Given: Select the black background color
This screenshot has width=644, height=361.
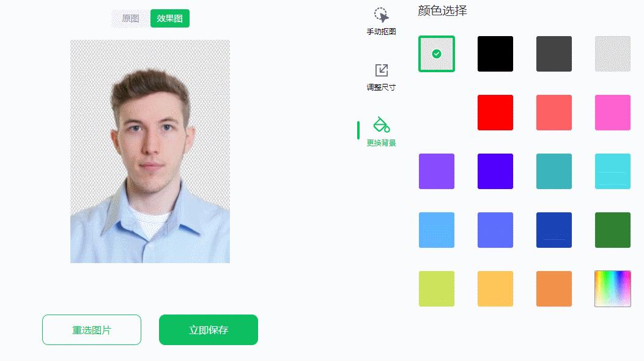Looking at the screenshot, I should [x=495, y=54].
